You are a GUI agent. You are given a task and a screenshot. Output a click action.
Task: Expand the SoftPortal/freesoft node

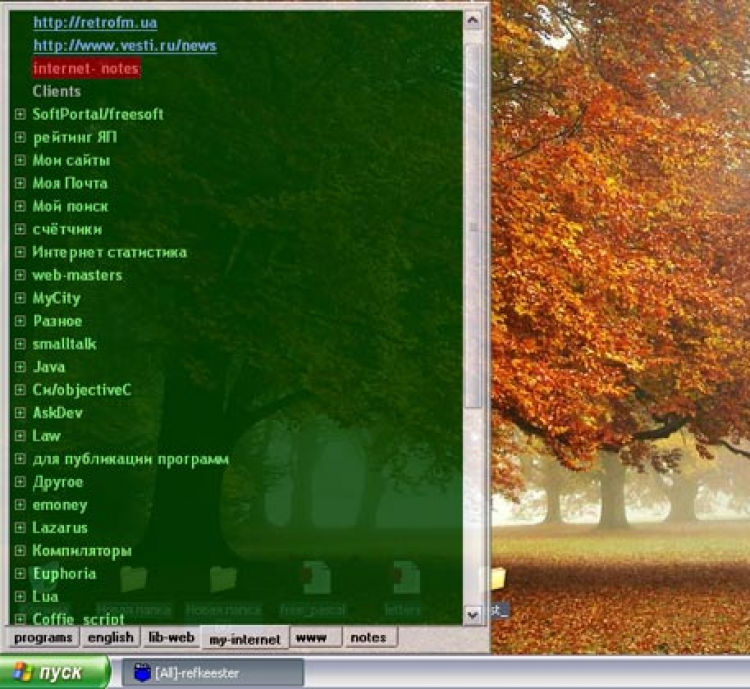point(20,114)
